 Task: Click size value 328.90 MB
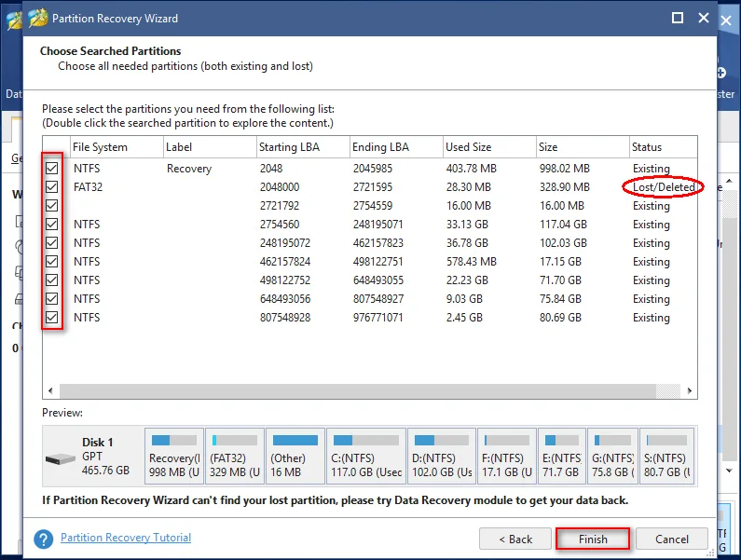click(565, 187)
